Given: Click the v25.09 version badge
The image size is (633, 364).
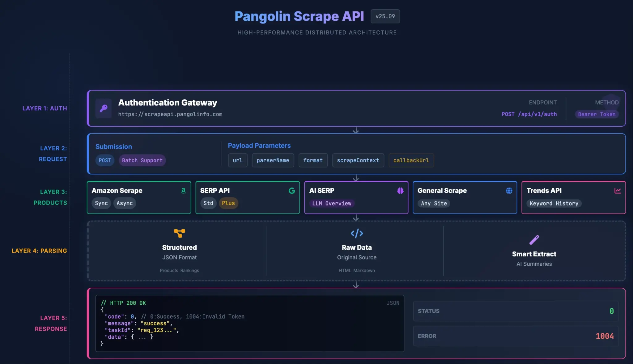Looking at the screenshot, I should 385,16.
